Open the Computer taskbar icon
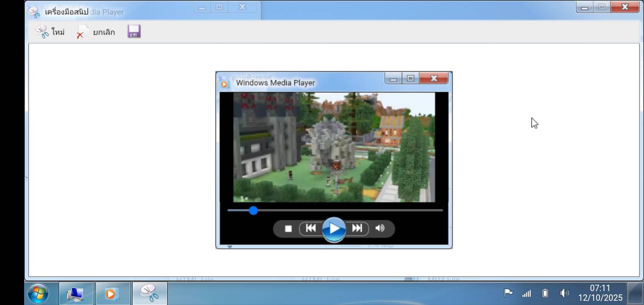 76,293
